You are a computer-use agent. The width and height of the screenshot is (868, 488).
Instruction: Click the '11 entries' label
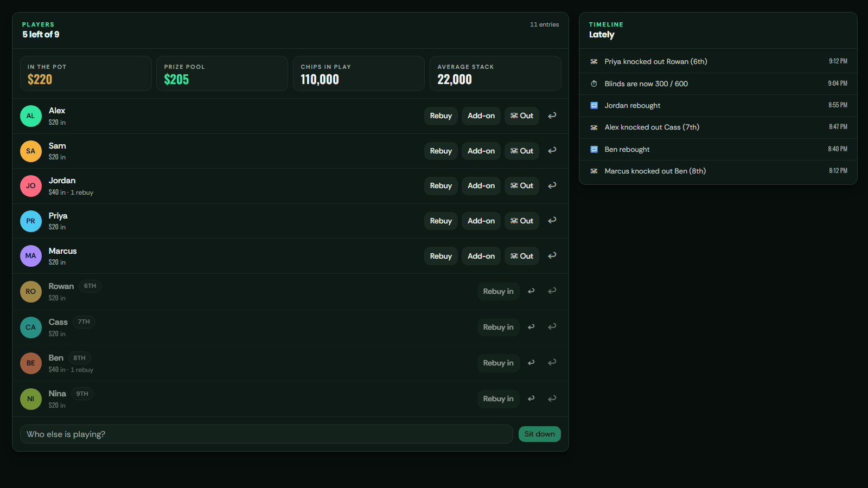pos(545,24)
